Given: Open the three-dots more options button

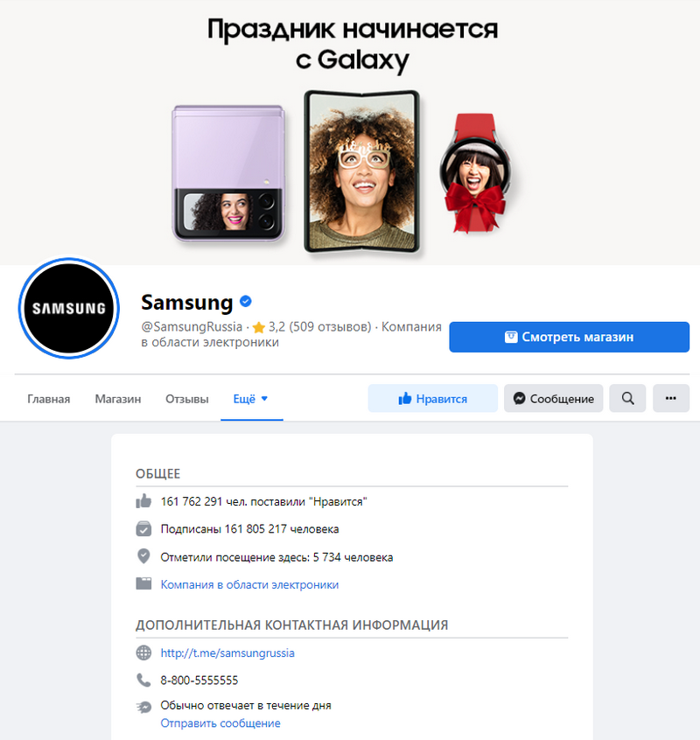Looking at the screenshot, I should (x=671, y=398).
